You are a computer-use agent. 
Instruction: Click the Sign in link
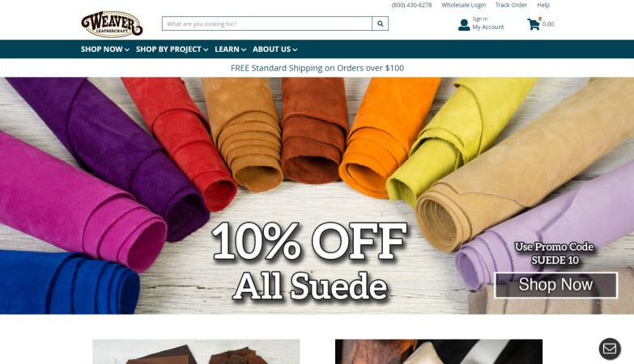pyautogui.click(x=480, y=19)
